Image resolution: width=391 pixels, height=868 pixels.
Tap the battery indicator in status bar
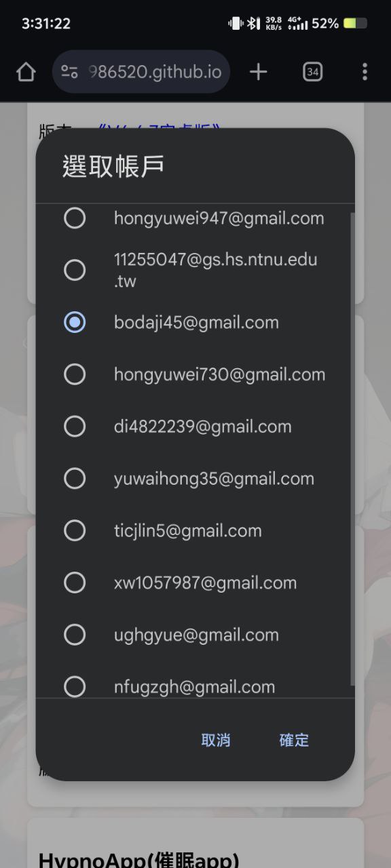pyautogui.click(x=356, y=24)
